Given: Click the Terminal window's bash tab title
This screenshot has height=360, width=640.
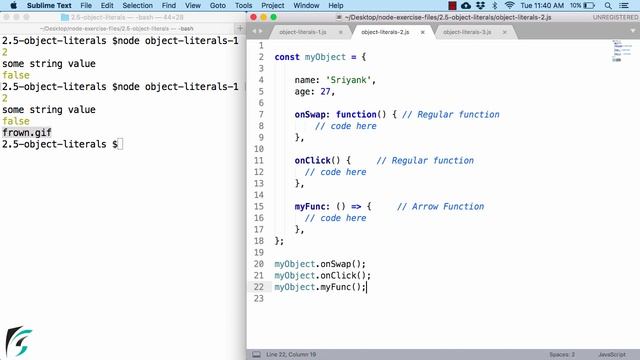Looking at the screenshot, I should 117,29.
